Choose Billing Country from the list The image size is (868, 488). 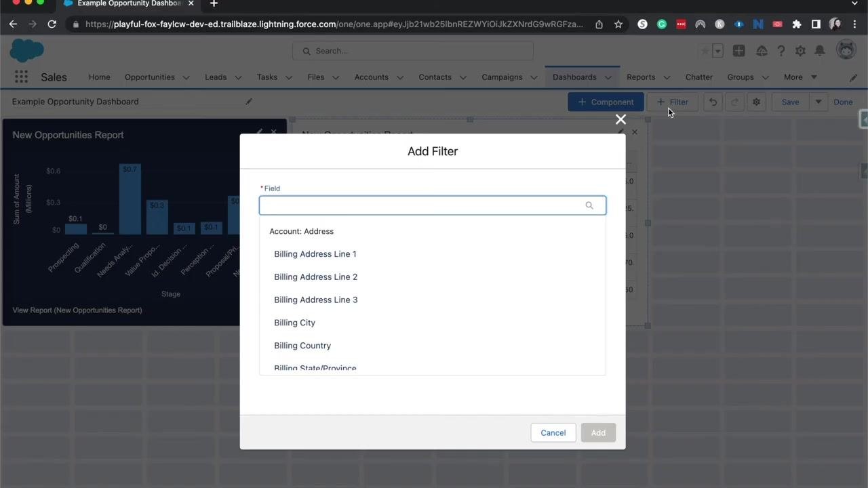433,346
